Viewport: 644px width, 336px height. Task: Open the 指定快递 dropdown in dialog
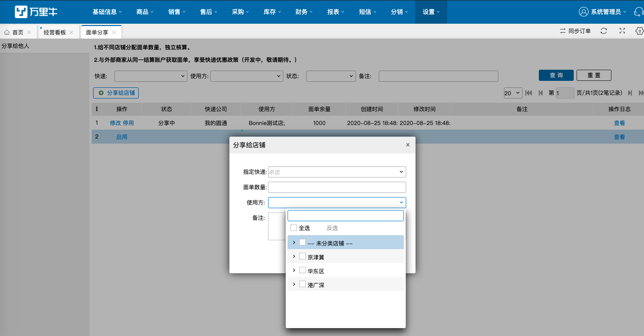(x=337, y=172)
